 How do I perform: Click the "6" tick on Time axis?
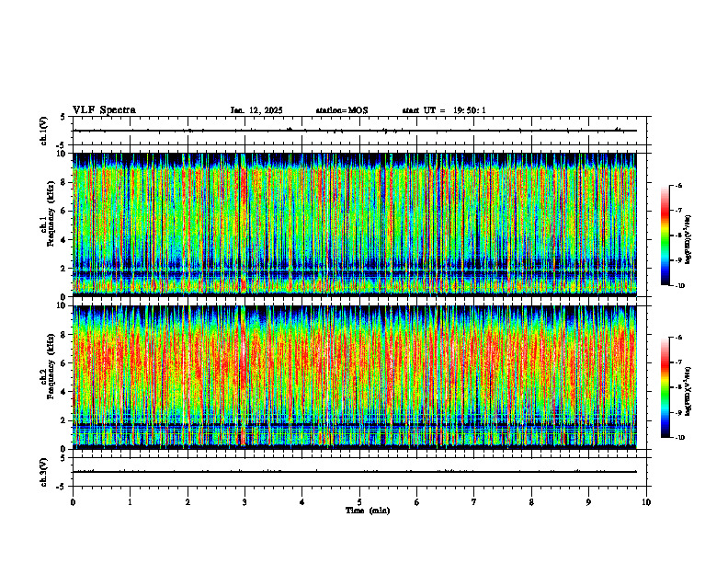click(x=417, y=502)
